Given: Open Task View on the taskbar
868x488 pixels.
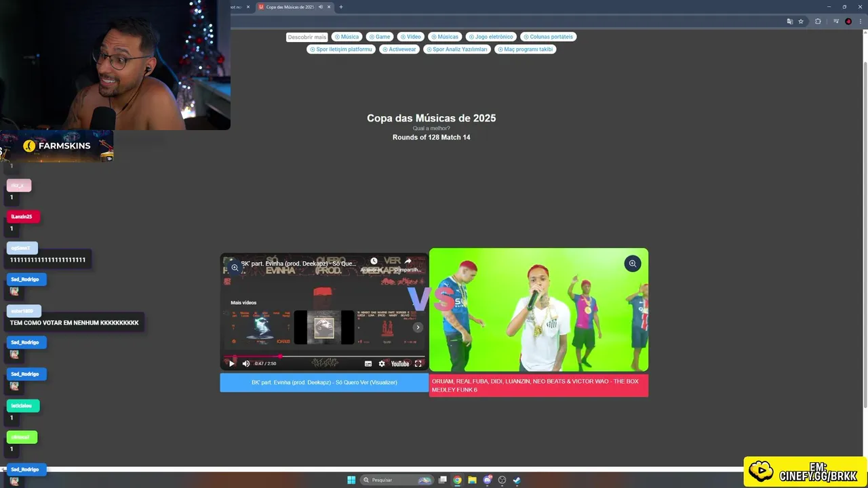Looking at the screenshot, I should 443,480.
